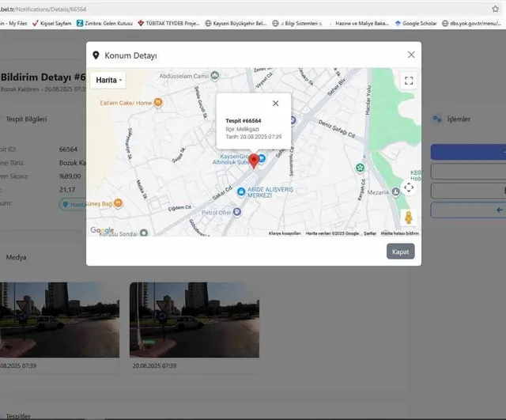The height and width of the screenshot is (420, 506).
Task: Select the %89,00 score value
Action: [70, 176]
